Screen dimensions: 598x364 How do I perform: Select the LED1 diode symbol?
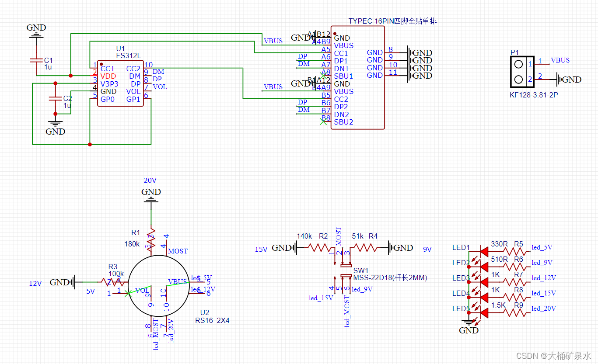point(484,251)
